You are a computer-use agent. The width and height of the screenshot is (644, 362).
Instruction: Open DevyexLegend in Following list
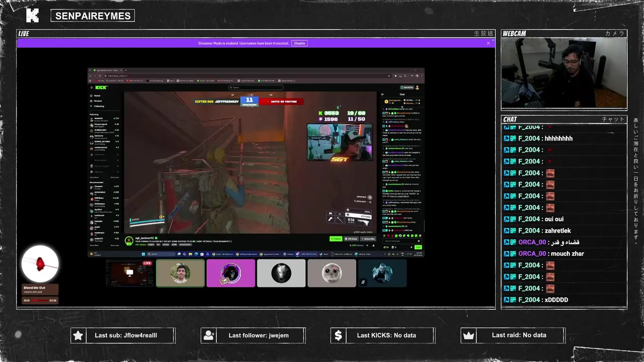(x=105, y=125)
